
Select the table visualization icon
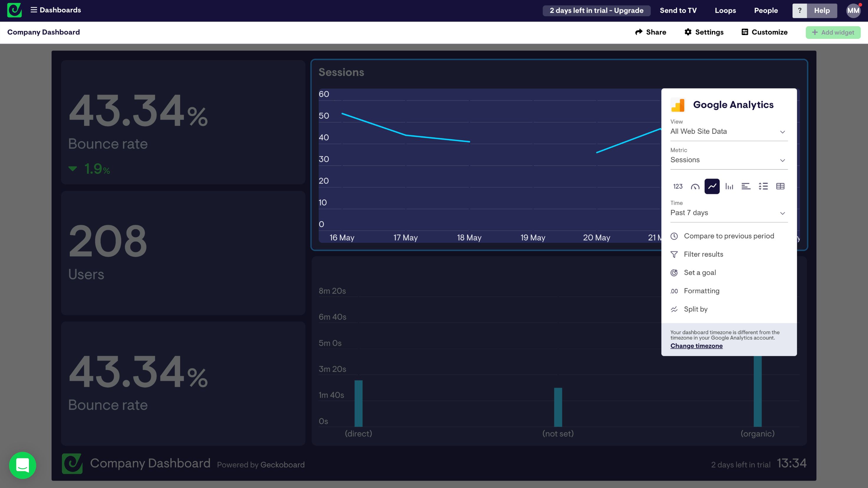tap(780, 186)
